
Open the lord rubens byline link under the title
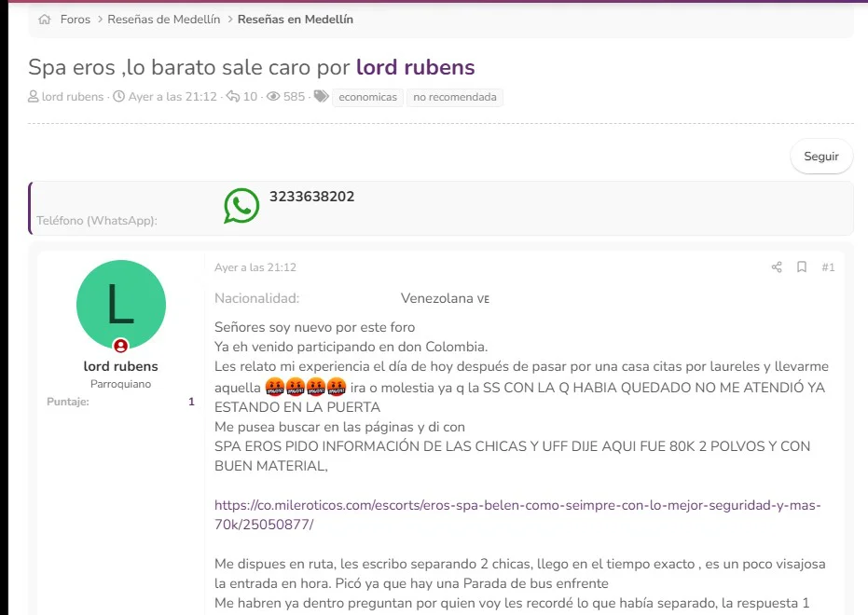pyautogui.click(x=73, y=97)
